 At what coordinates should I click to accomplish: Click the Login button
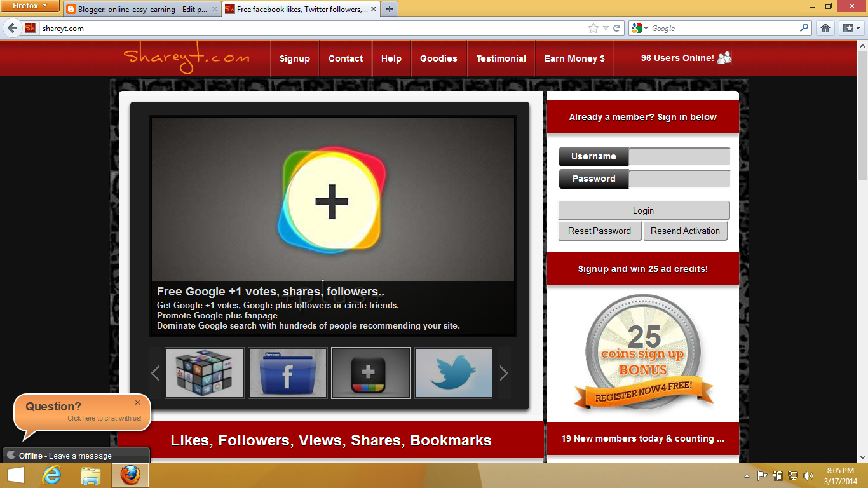pos(644,210)
